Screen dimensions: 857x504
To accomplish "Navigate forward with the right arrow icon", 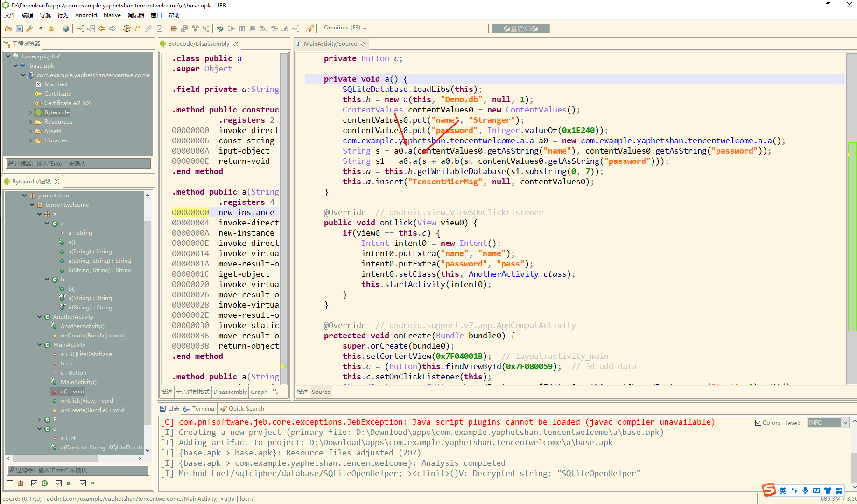I will pyautogui.click(x=112, y=29).
